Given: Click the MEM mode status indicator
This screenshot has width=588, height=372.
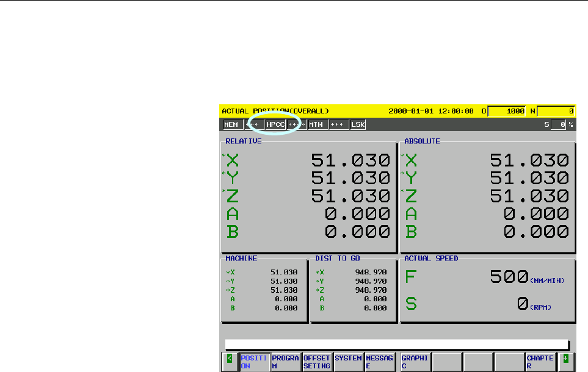Looking at the screenshot, I should click(x=231, y=124).
